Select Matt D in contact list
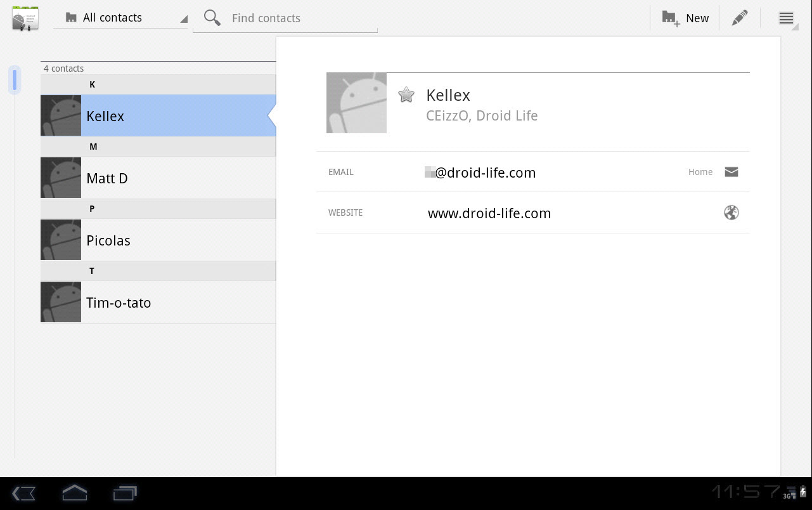 [158, 178]
